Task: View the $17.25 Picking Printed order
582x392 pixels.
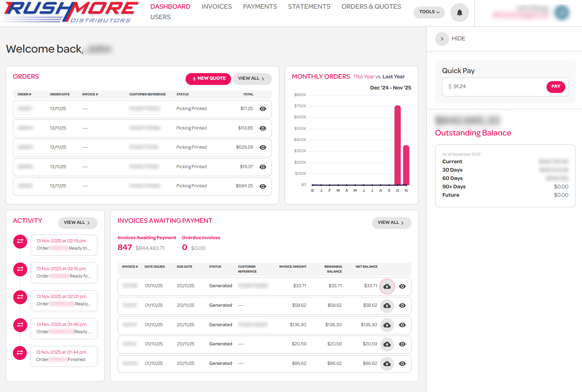Action: [263, 109]
